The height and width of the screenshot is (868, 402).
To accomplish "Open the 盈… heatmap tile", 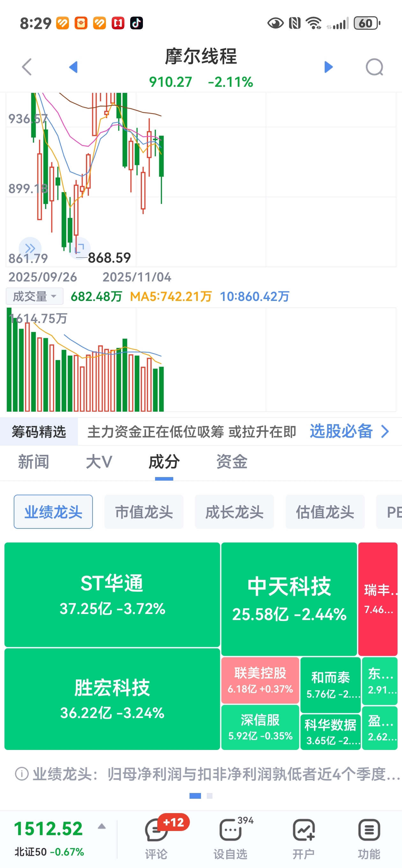I will (380, 728).
